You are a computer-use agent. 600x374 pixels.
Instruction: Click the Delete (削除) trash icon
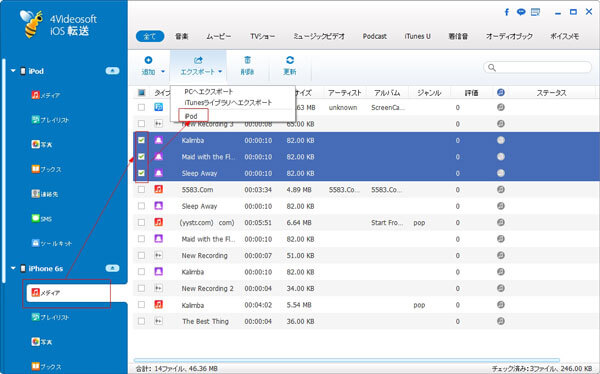click(x=248, y=60)
